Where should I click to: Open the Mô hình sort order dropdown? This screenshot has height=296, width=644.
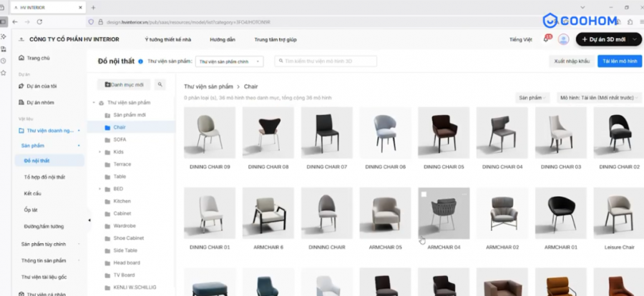tap(599, 98)
